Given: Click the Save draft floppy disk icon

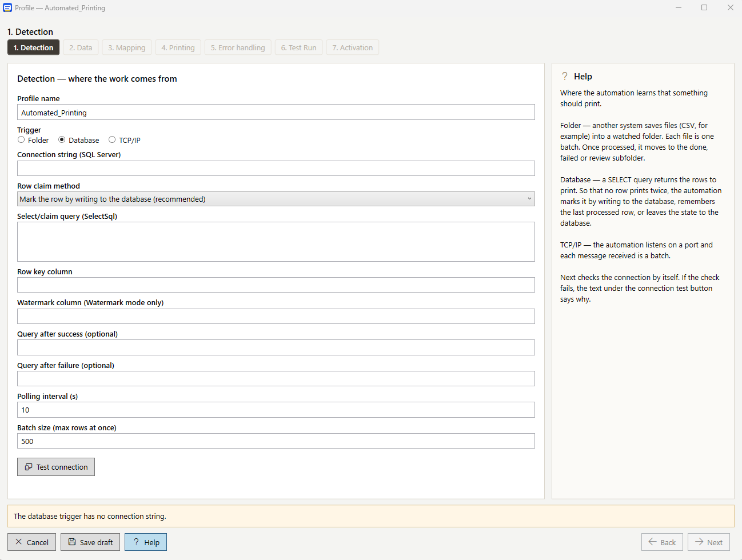Looking at the screenshot, I should 72,542.
